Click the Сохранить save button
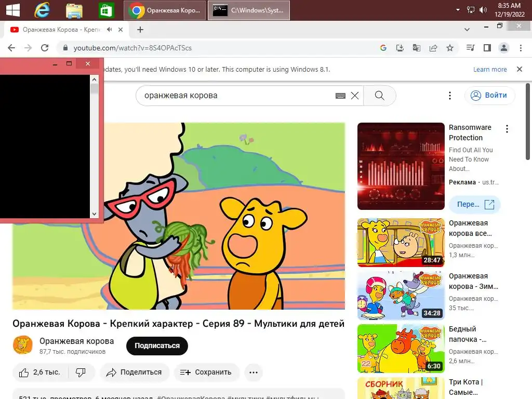 tap(207, 373)
